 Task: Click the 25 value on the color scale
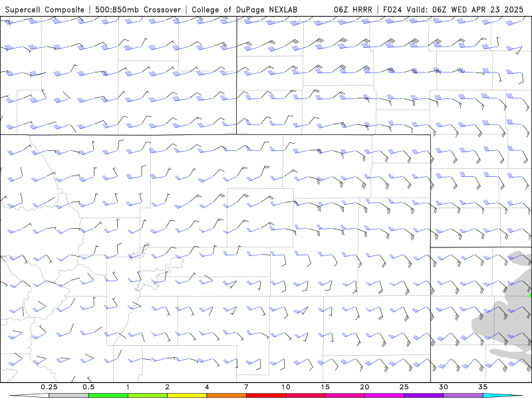coord(404,387)
